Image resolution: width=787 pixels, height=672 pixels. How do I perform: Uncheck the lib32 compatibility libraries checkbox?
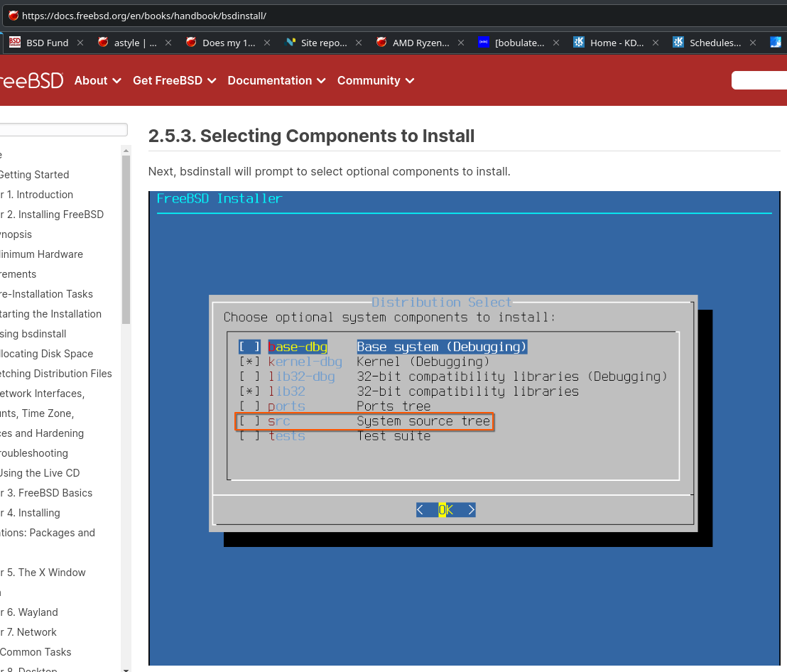249,391
